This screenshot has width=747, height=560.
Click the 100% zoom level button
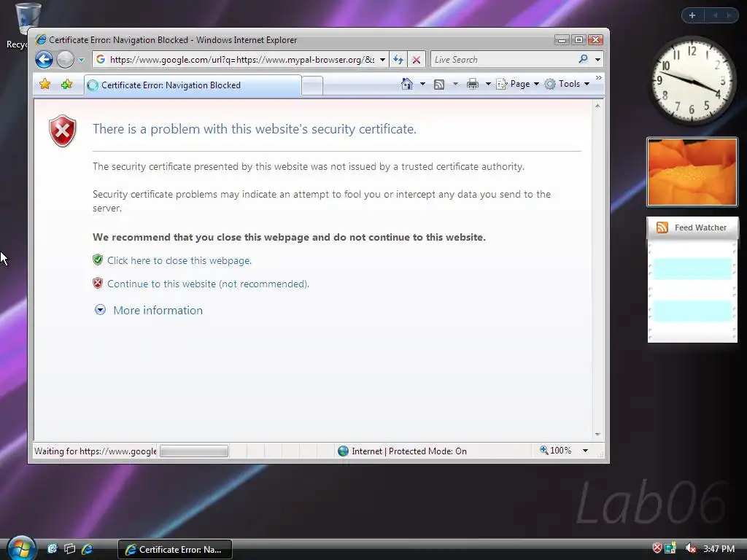tap(555, 451)
